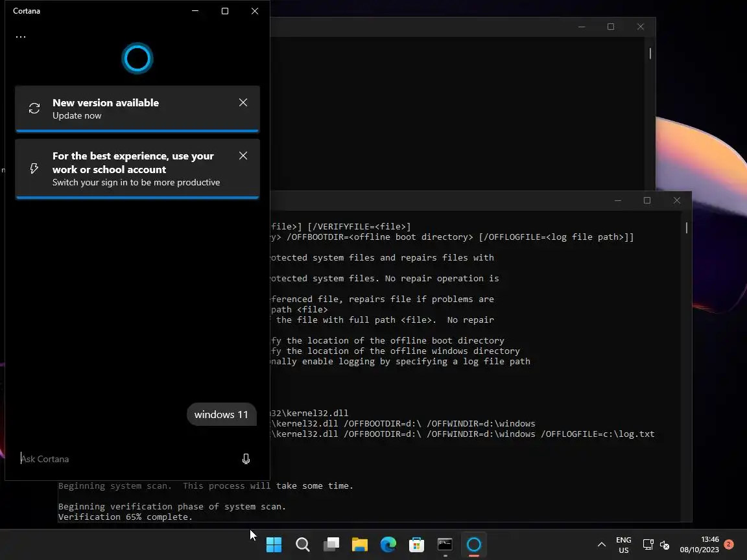Click the Cortana window title text
The image size is (747, 560).
(26, 11)
